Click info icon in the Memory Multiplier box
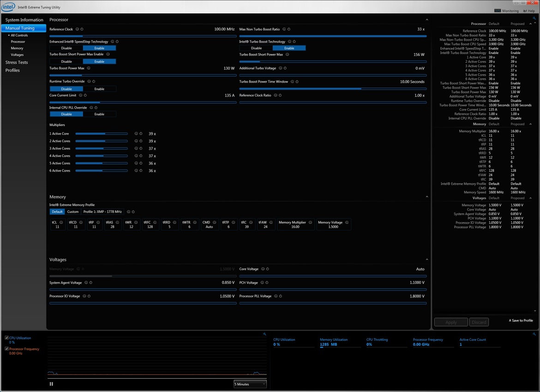Image resolution: width=540 pixels, height=392 pixels. pos(310,223)
